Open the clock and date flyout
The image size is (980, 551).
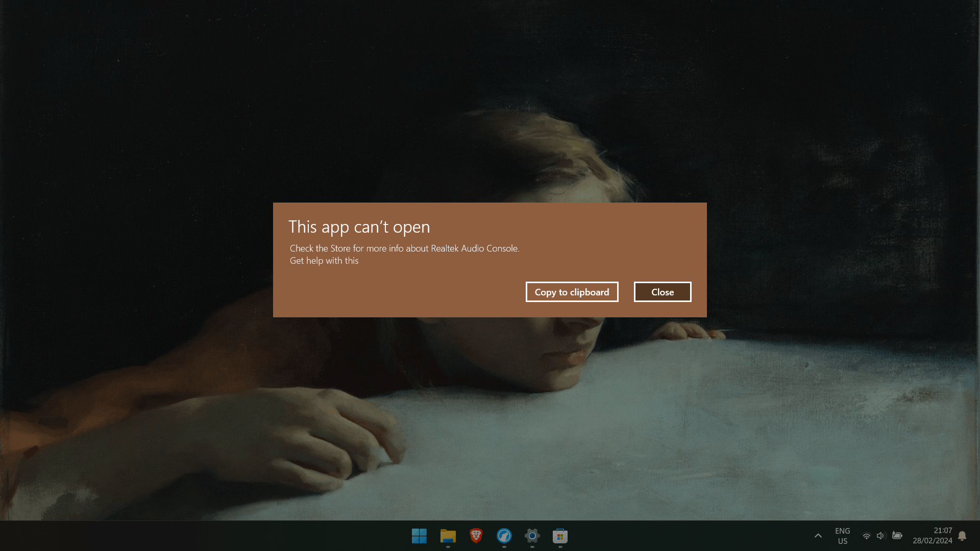click(933, 536)
